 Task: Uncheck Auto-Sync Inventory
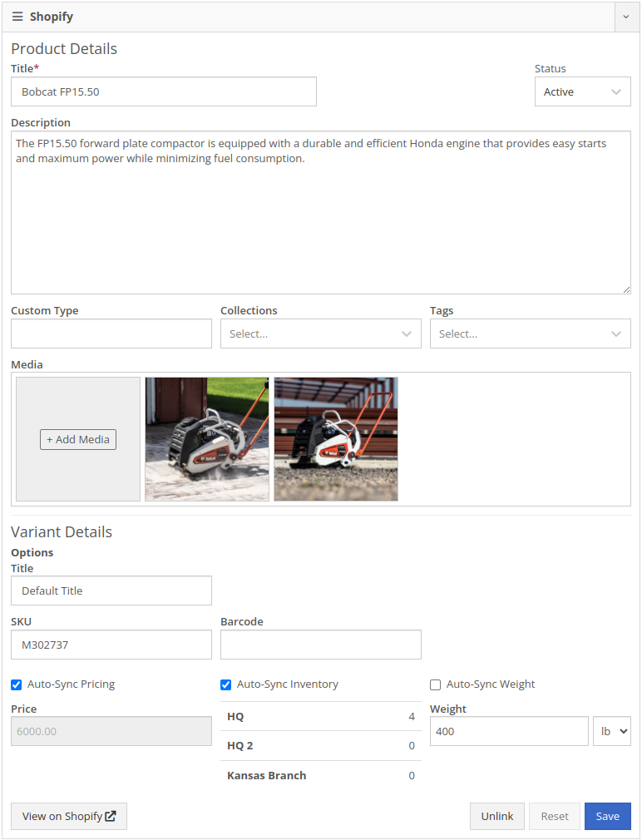[x=226, y=684]
